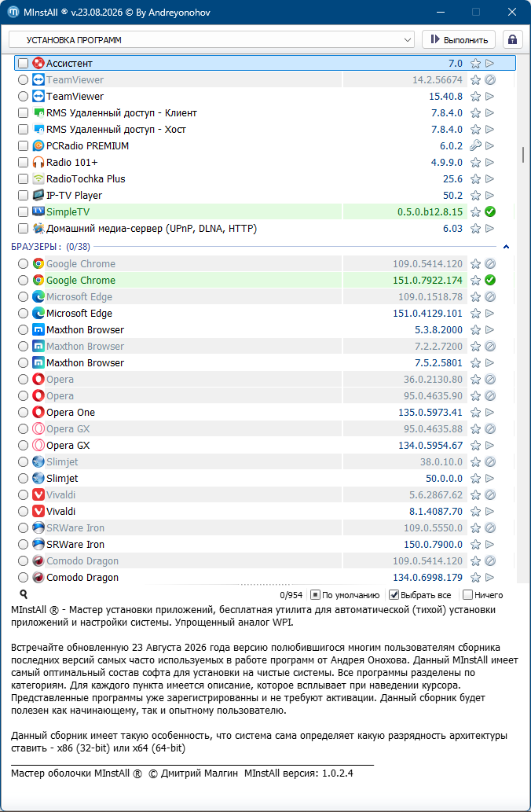
Task: Tick the Ничего checkbox
Action: 468,595
